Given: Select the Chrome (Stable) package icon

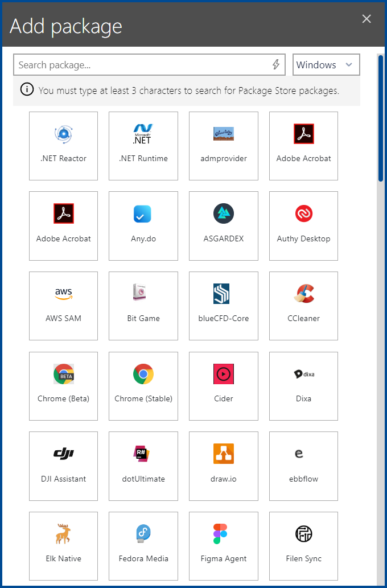Looking at the screenshot, I should pos(143,374).
